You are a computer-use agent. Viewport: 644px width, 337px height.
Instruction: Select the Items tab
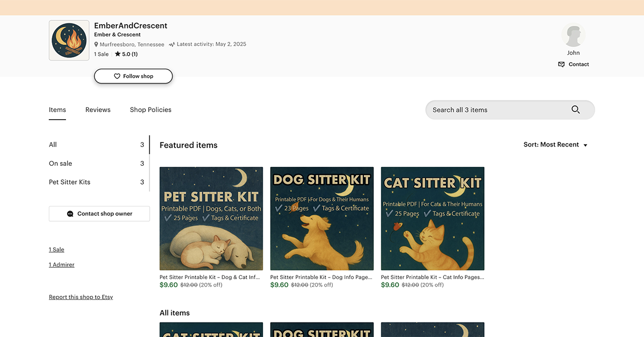57,109
